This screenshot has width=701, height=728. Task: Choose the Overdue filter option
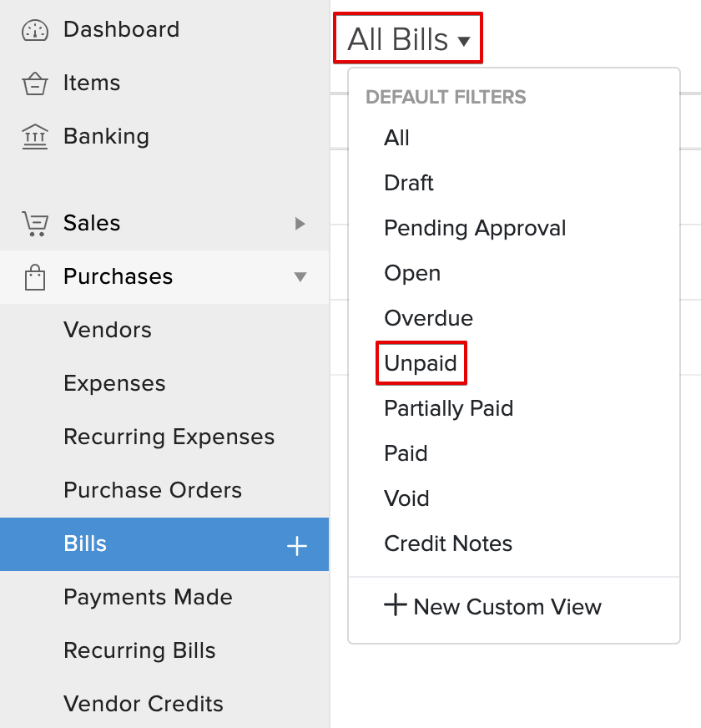[427, 317]
